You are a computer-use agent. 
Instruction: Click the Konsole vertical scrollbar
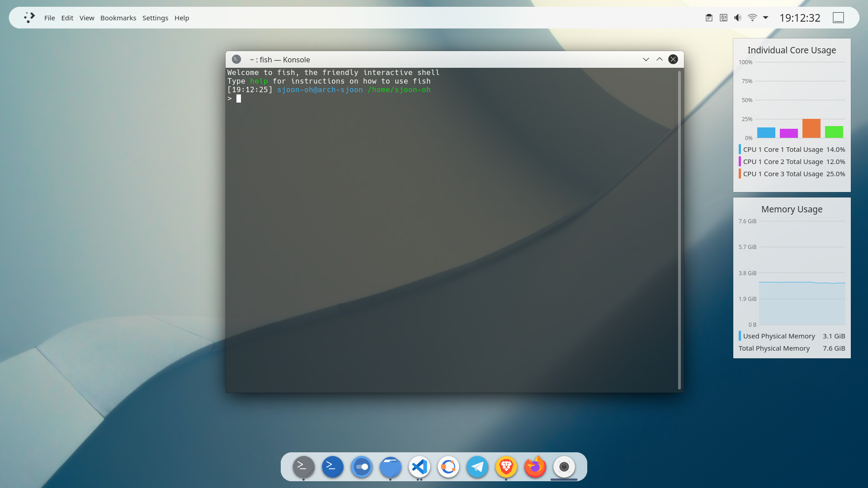[679, 230]
